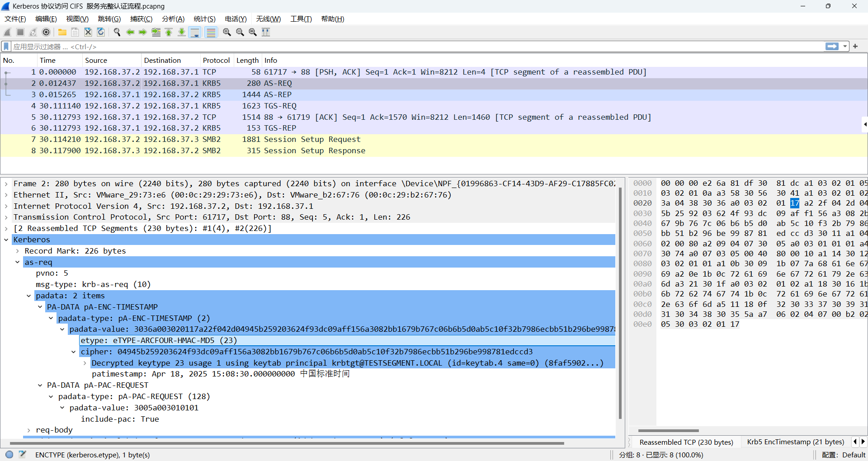Screen dimensions: 868x461
Task: Go to specified packet icon
Action: 156,32
